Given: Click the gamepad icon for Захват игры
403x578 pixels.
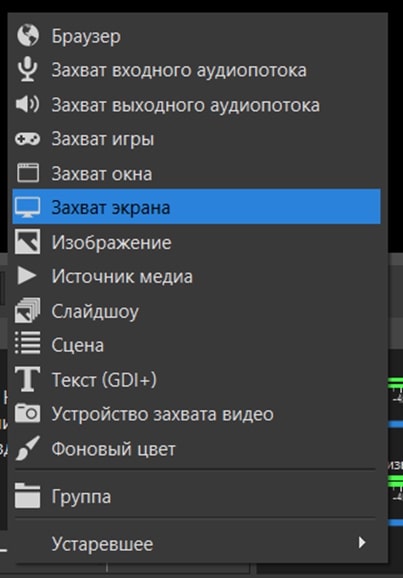Looking at the screenshot, I should point(27,139).
